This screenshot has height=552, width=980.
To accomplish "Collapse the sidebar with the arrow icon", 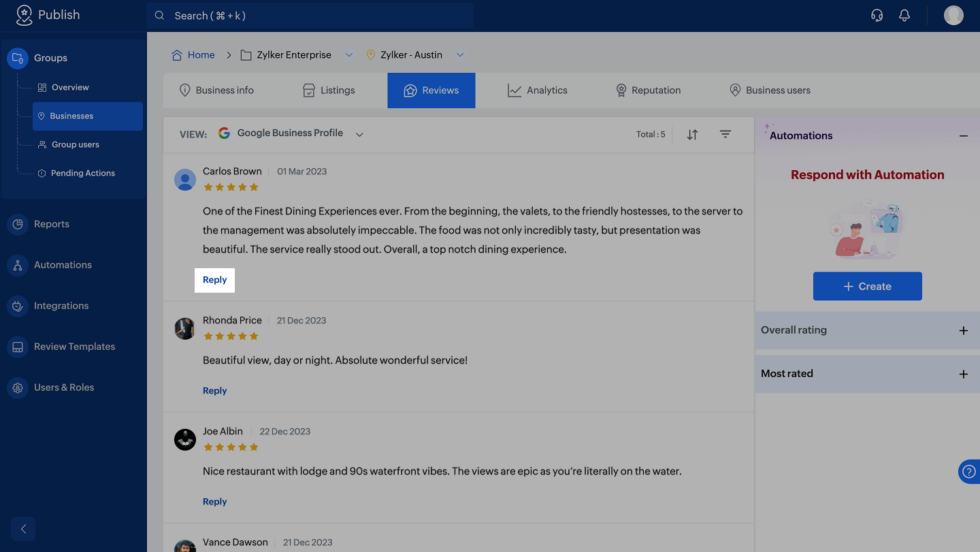I will [x=23, y=529].
